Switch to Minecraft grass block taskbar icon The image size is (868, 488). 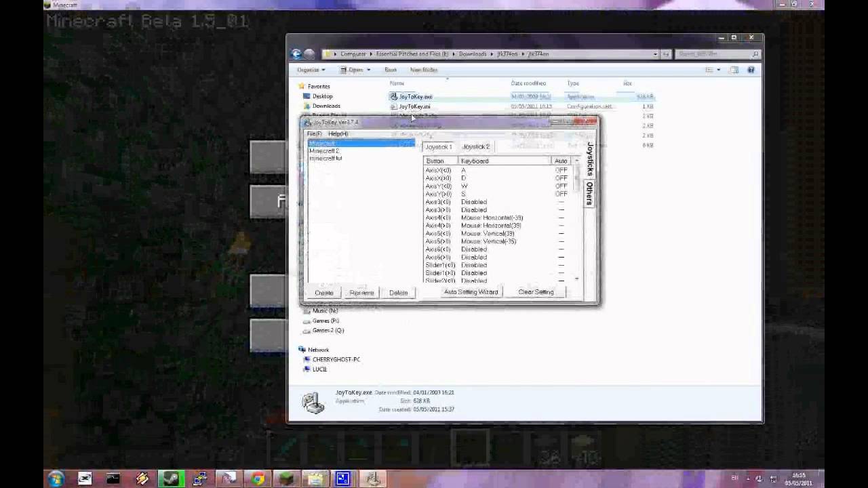286,479
